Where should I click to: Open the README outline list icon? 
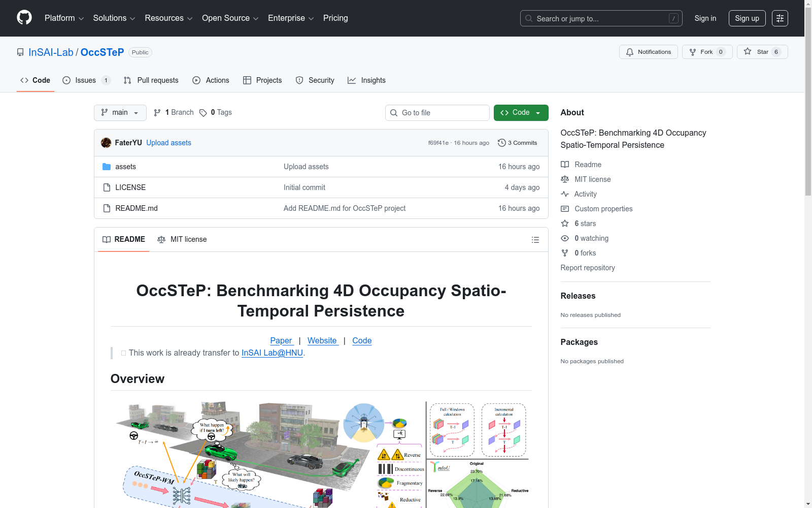pyautogui.click(x=535, y=240)
